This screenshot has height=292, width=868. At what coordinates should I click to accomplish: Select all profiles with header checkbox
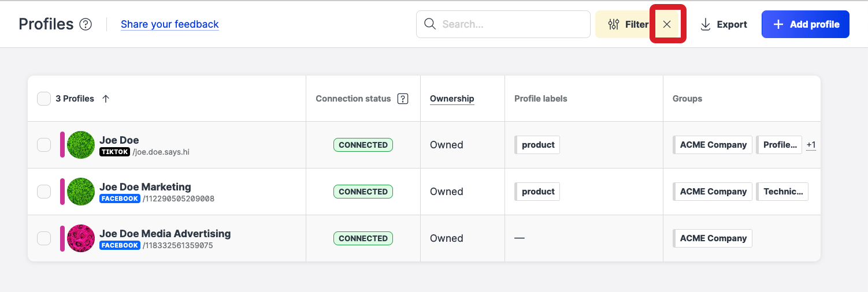point(44,99)
